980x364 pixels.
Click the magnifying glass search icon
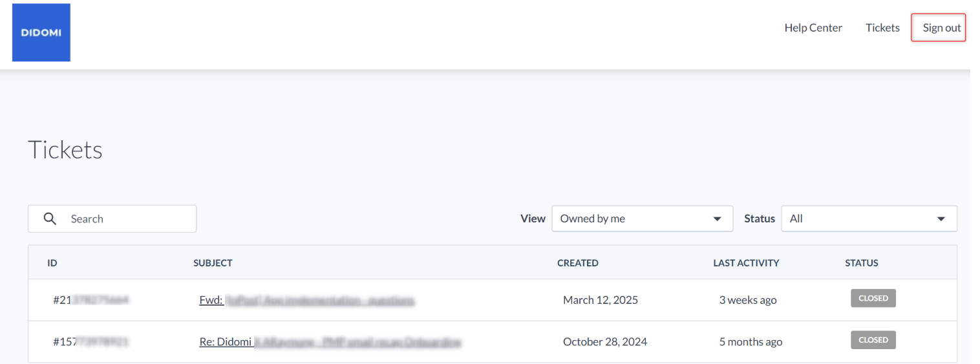tap(50, 219)
